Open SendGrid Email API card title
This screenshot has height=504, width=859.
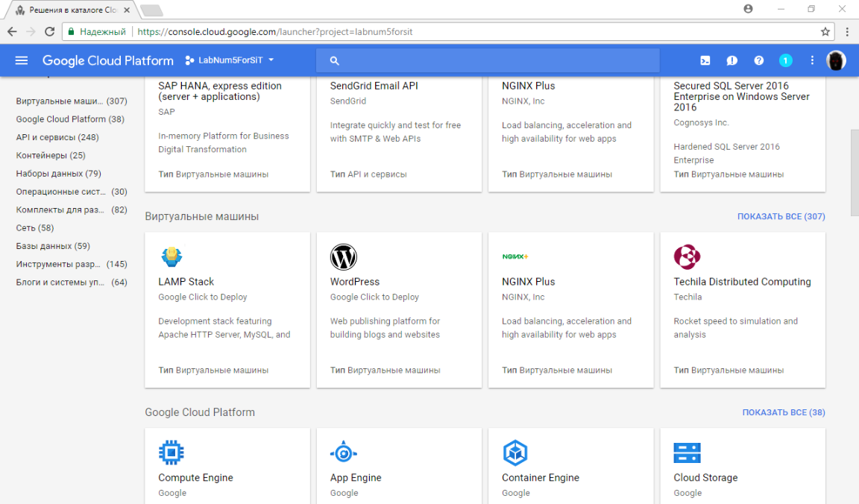[x=374, y=86]
